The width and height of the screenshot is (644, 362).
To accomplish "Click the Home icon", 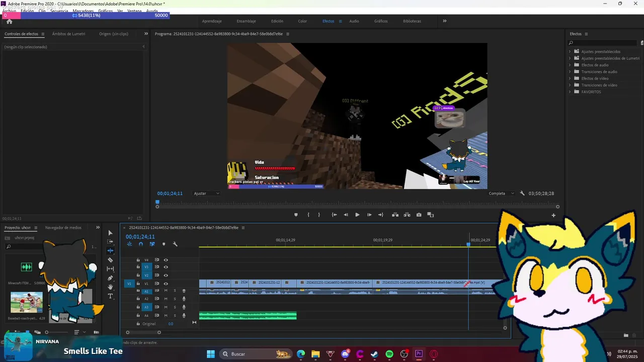I will click(9, 21).
